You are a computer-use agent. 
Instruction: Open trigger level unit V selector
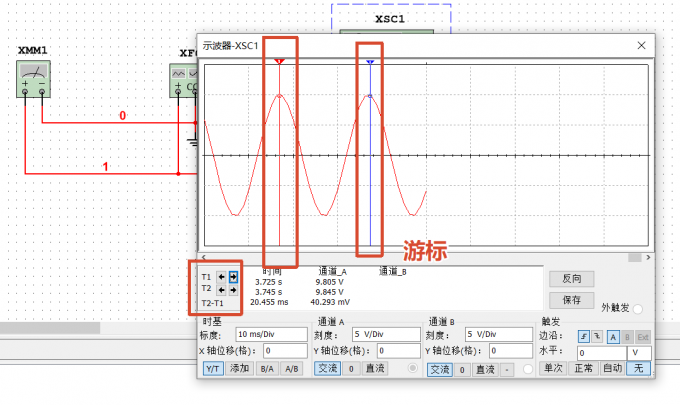click(x=639, y=353)
